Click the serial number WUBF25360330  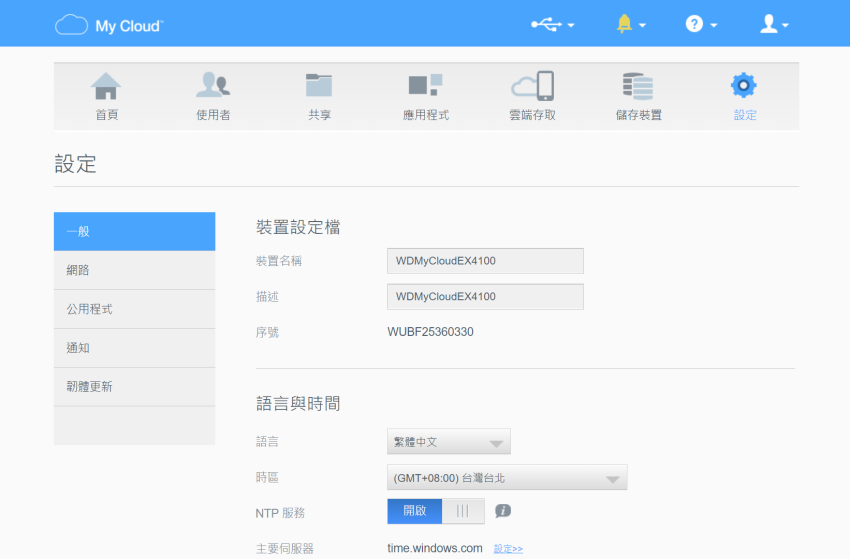[430, 332]
